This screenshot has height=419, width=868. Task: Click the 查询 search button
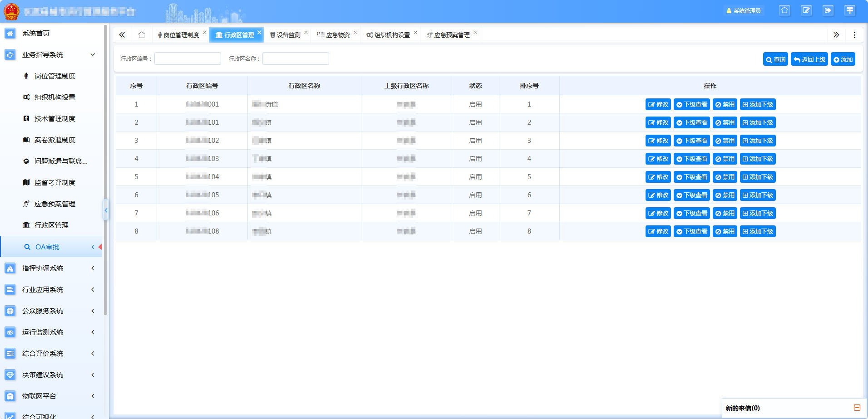775,59
